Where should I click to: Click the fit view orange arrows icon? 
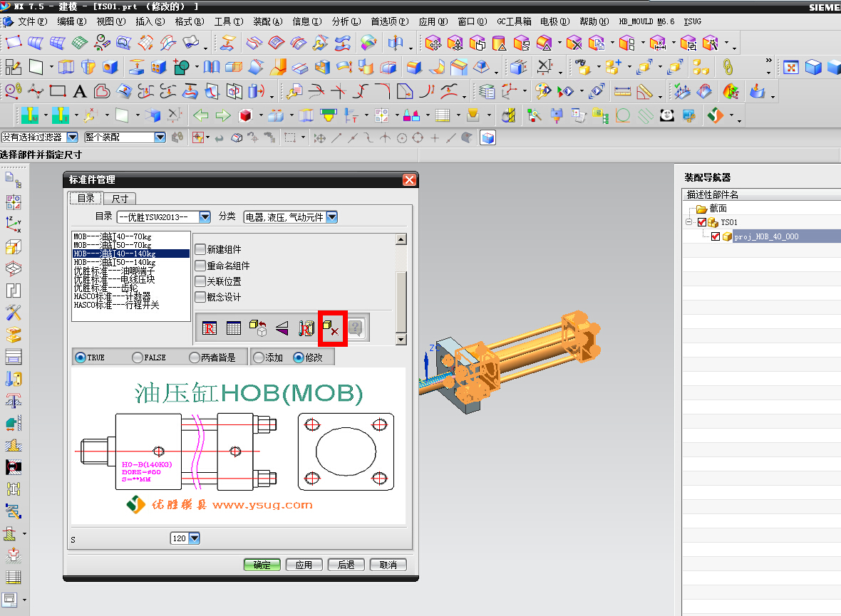pos(790,67)
